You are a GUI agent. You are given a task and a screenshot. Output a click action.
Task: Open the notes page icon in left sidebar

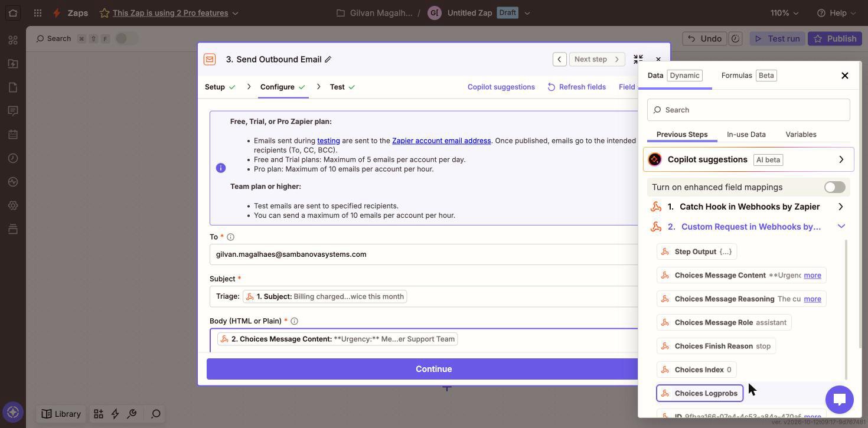tap(13, 87)
